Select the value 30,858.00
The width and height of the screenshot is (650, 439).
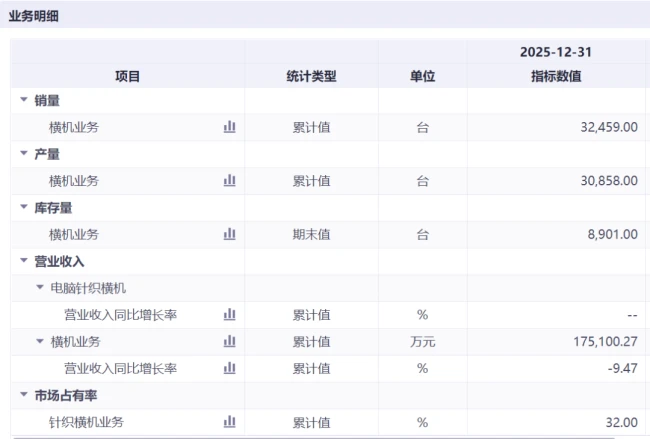pos(609,181)
